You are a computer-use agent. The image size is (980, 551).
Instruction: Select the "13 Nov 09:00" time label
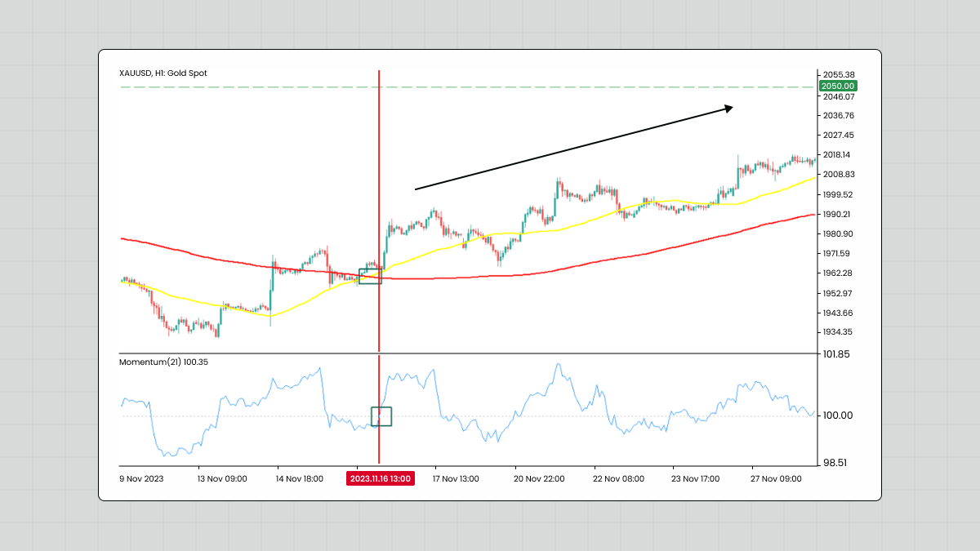pos(223,479)
